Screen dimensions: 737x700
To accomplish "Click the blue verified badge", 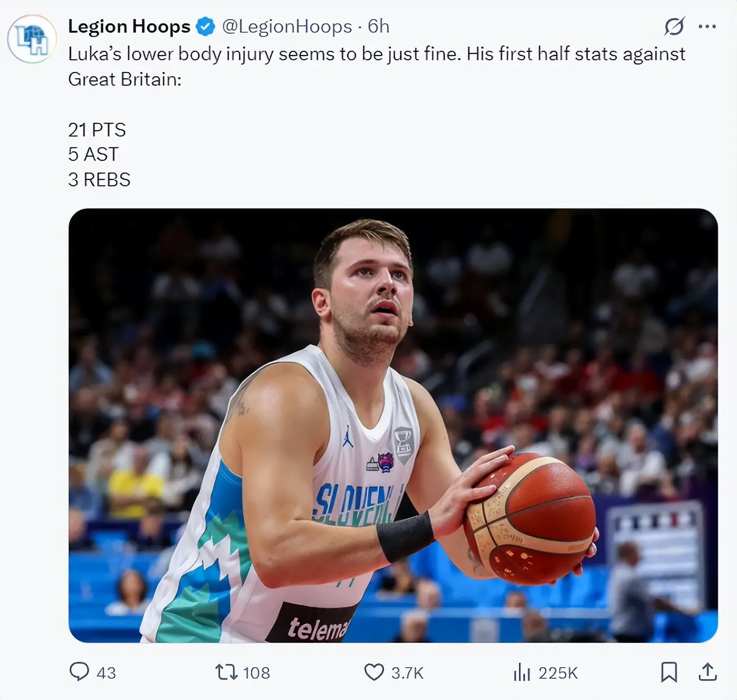I will (205, 26).
